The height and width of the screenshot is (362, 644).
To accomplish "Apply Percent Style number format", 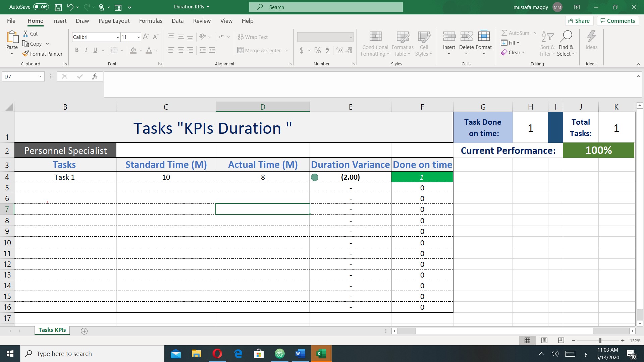I will pyautogui.click(x=318, y=50).
